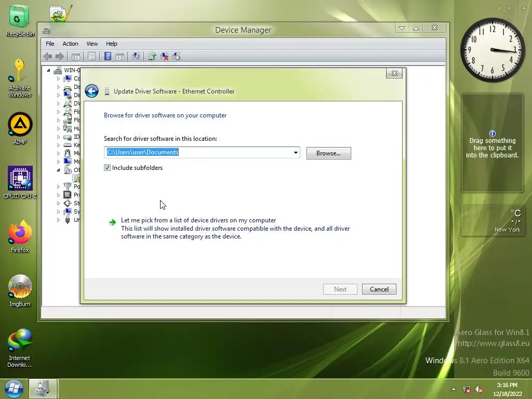The height and width of the screenshot is (399, 532).
Task: Open the Notepad++ desktop icon
Action: pyautogui.click(x=60, y=14)
